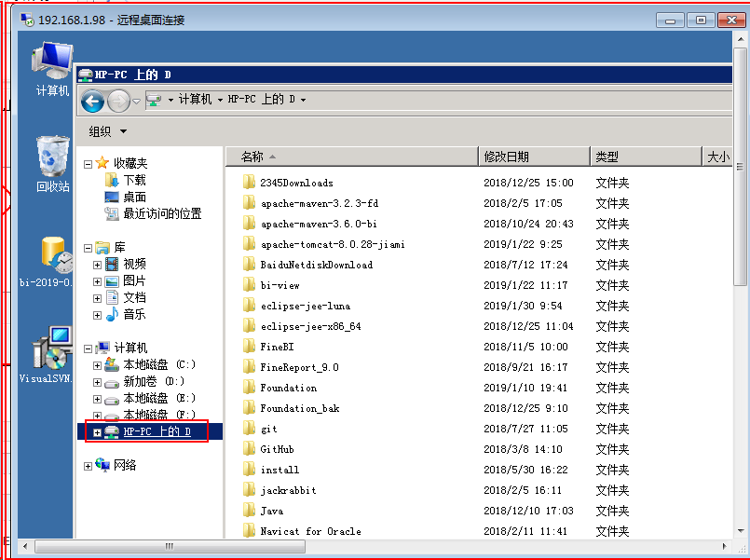Click the 视频 library icon
The image size is (750, 560).
112,264
